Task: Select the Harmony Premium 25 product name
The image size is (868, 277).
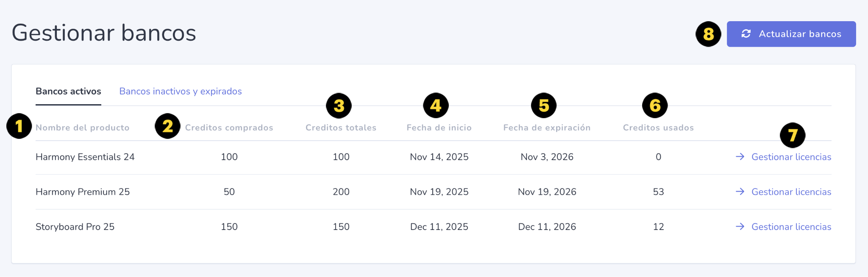Action: (x=83, y=192)
